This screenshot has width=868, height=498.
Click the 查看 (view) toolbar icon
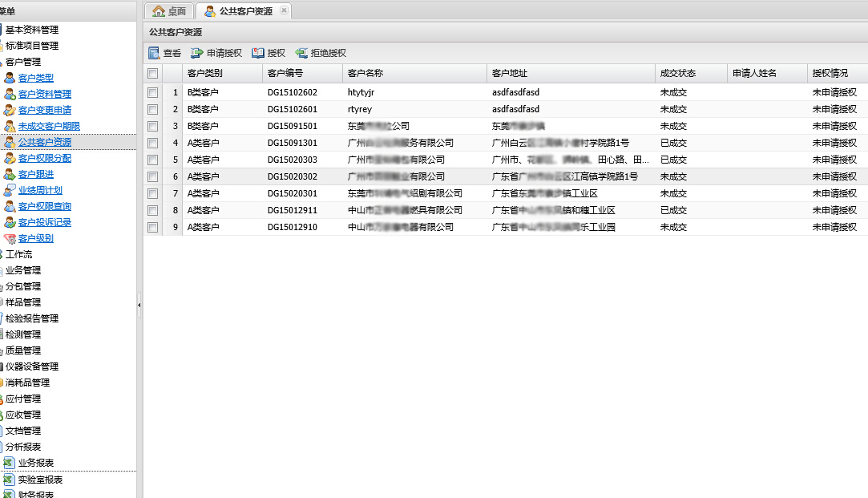(154, 53)
